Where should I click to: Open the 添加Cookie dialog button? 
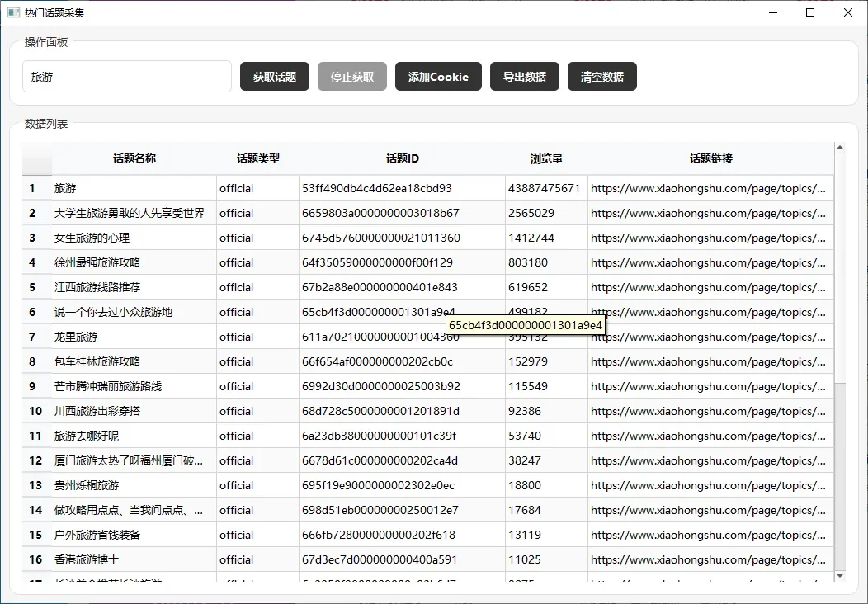coord(438,77)
